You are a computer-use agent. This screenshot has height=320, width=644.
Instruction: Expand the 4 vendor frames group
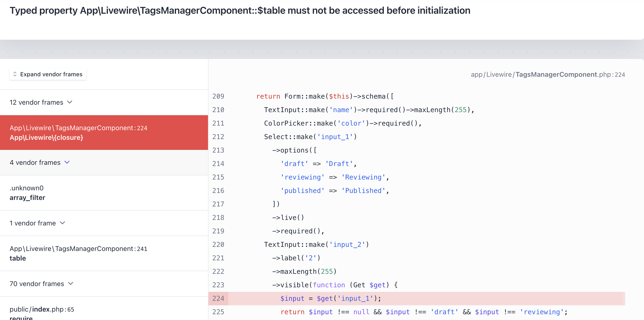point(104,163)
